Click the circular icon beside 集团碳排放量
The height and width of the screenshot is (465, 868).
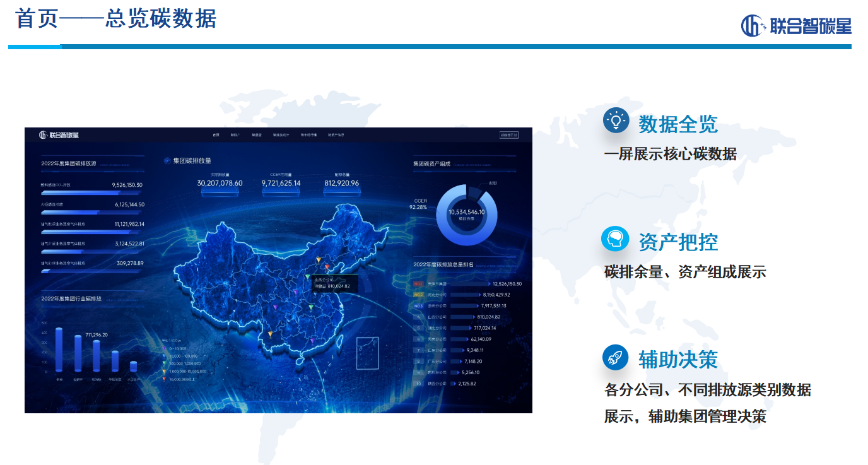point(167,161)
